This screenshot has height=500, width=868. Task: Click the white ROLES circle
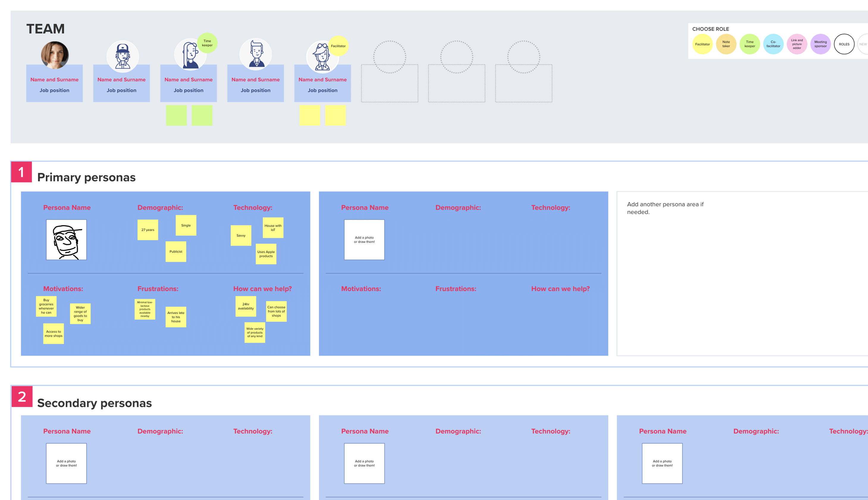pos(844,44)
